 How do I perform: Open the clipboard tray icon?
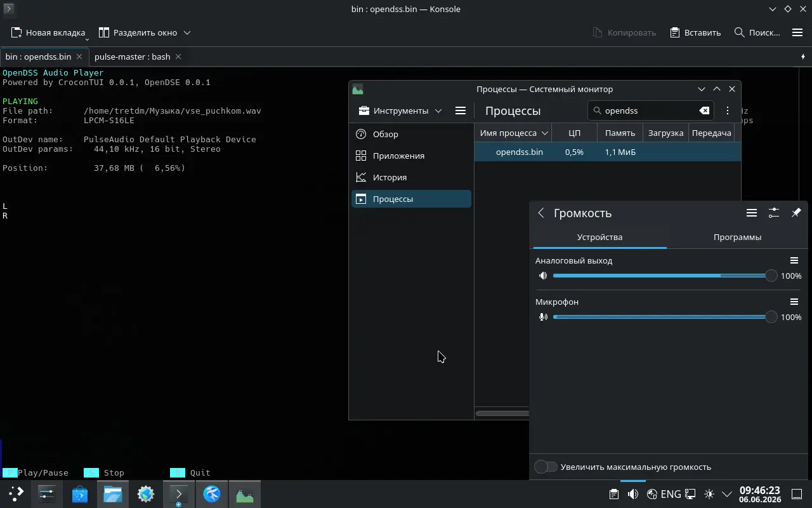point(614,494)
